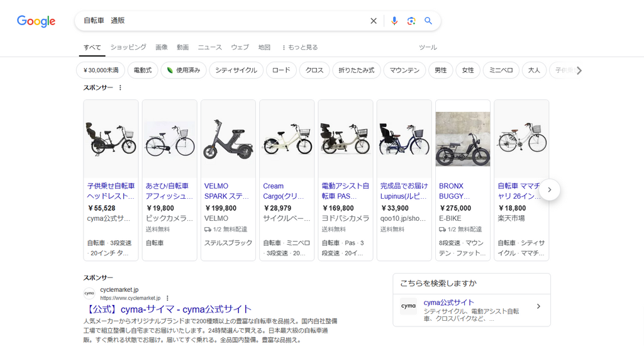Image resolution: width=644 pixels, height=356 pixels.
Task: Open three-dot menu beside cyclemarket.jp URL
Action: click(x=167, y=298)
